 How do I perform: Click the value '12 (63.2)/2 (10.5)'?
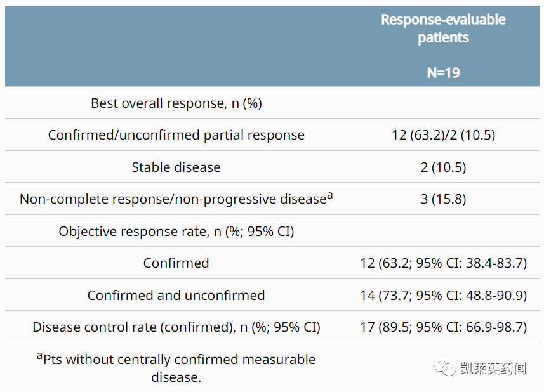coord(443,135)
